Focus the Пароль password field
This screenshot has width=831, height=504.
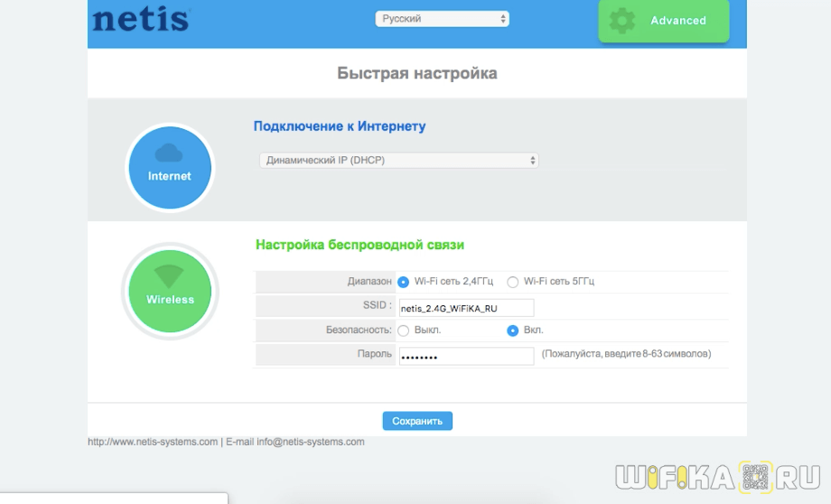pyautogui.click(x=466, y=356)
